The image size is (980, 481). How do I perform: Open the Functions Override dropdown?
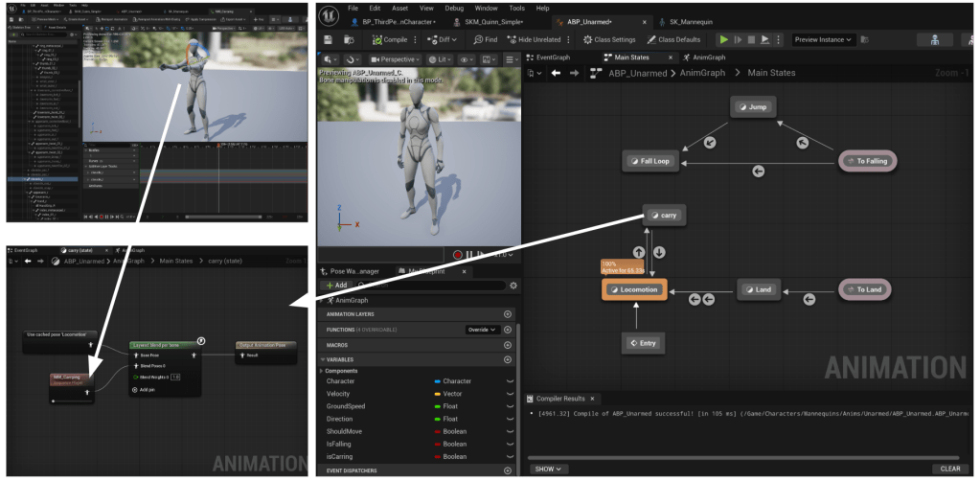481,330
